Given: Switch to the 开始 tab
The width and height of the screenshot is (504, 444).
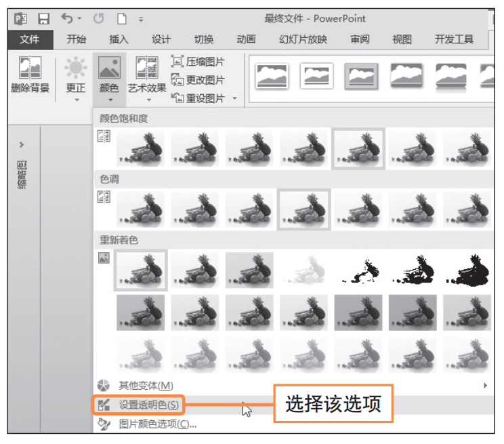Looking at the screenshot, I should pyautogui.click(x=77, y=39).
